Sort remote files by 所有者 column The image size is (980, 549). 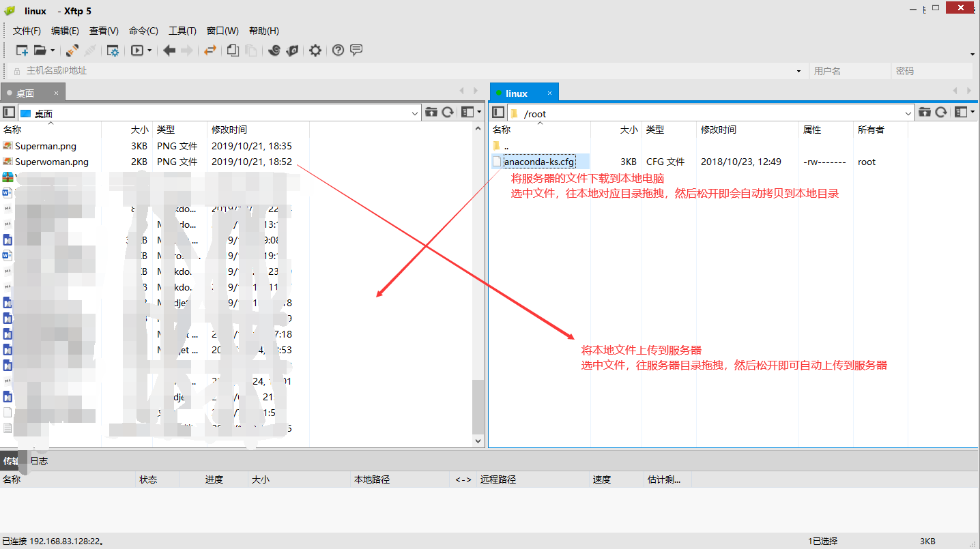pos(880,130)
